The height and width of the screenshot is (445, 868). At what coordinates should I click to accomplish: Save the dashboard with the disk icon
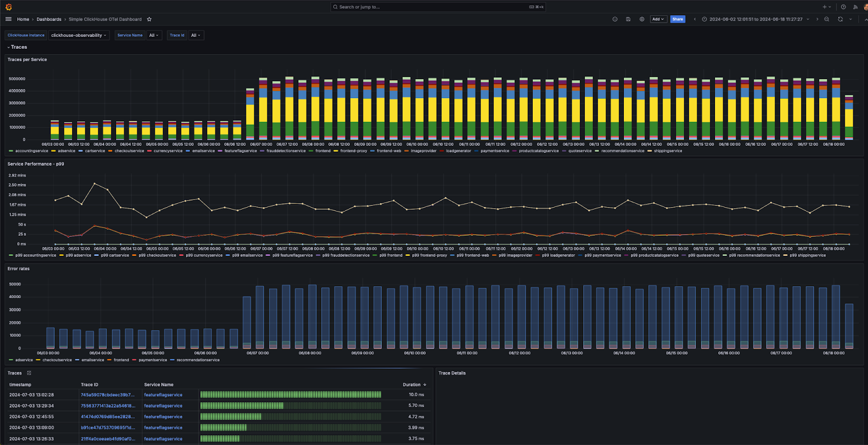pos(628,19)
